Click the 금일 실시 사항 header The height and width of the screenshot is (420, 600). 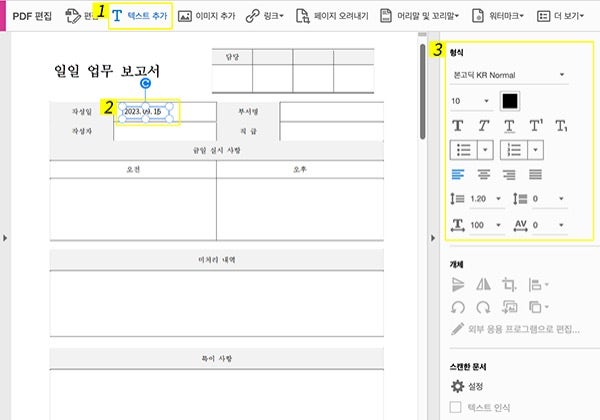[217, 150]
